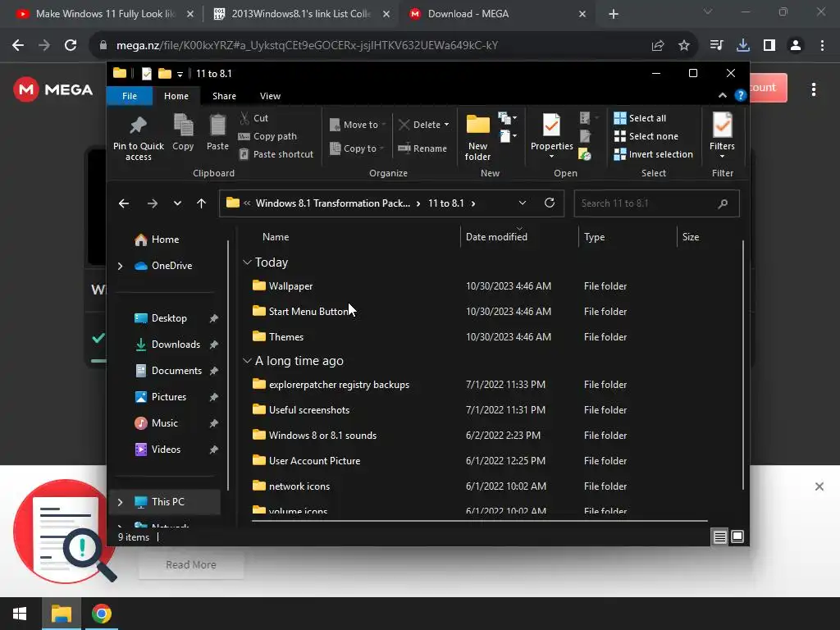Click Select none
The height and width of the screenshot is (630, 840).
(646, 136)
